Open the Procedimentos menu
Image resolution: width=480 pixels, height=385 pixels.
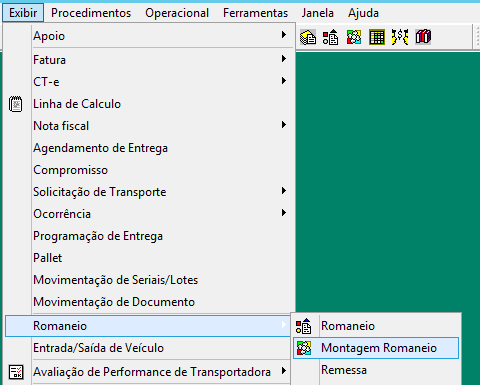[91, 13]
